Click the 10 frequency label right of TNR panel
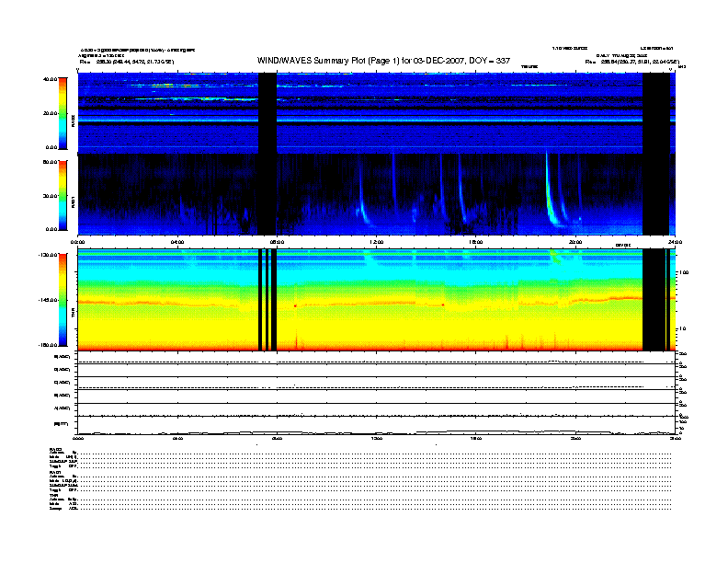The width and height of the screenshot is (728, 563). click(x=682, y=328)
